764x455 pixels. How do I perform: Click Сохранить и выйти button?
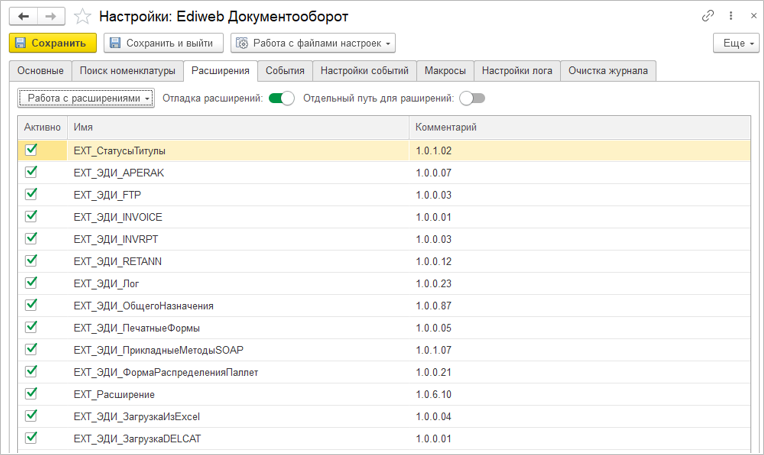coord(163,43)
